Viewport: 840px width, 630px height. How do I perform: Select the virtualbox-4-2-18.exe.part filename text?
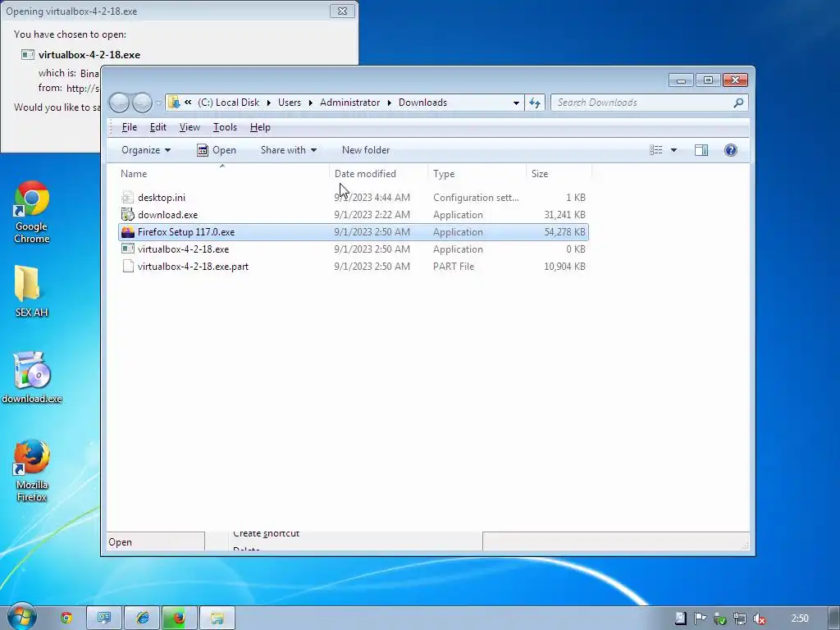tap(193, 267)
